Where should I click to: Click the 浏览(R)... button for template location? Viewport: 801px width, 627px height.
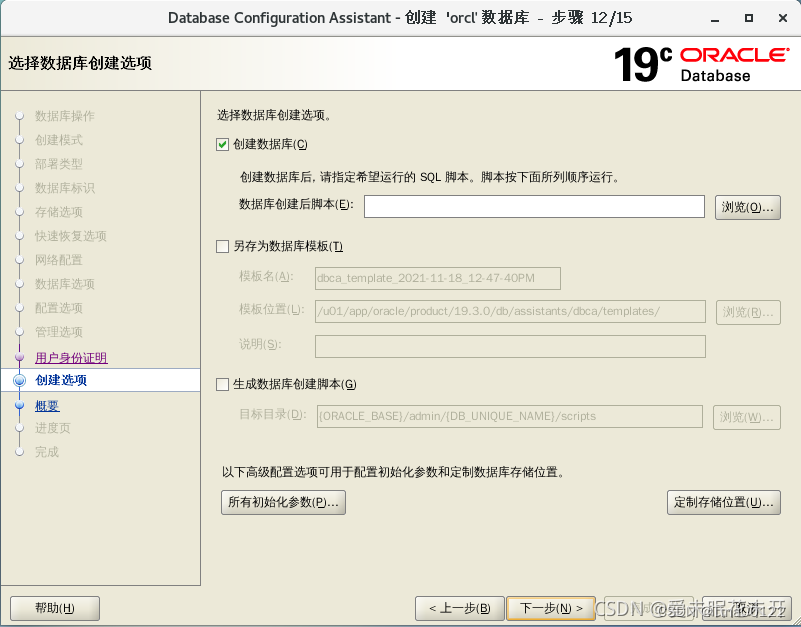748,312
